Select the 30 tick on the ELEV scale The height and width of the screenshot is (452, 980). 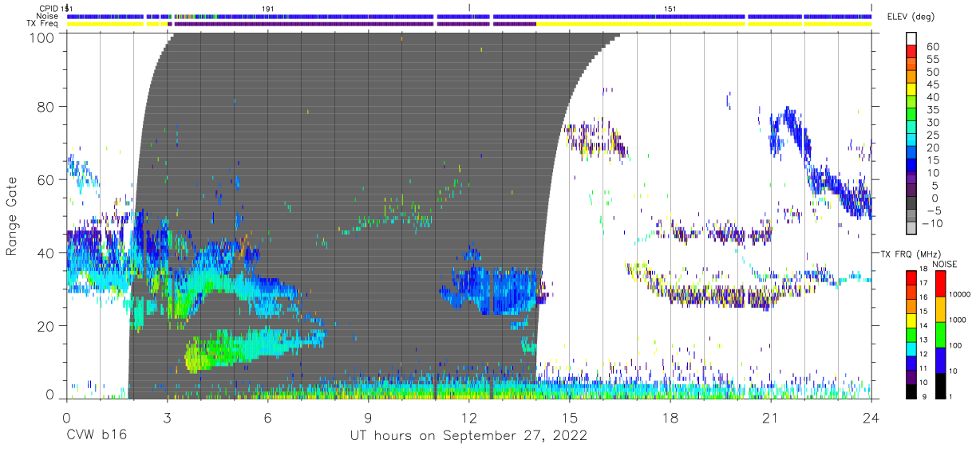click(x=933, y=122)
